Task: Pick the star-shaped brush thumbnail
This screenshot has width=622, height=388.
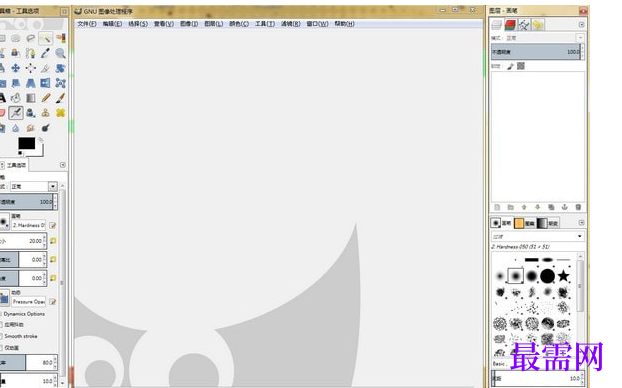Action: click(563, 276)
